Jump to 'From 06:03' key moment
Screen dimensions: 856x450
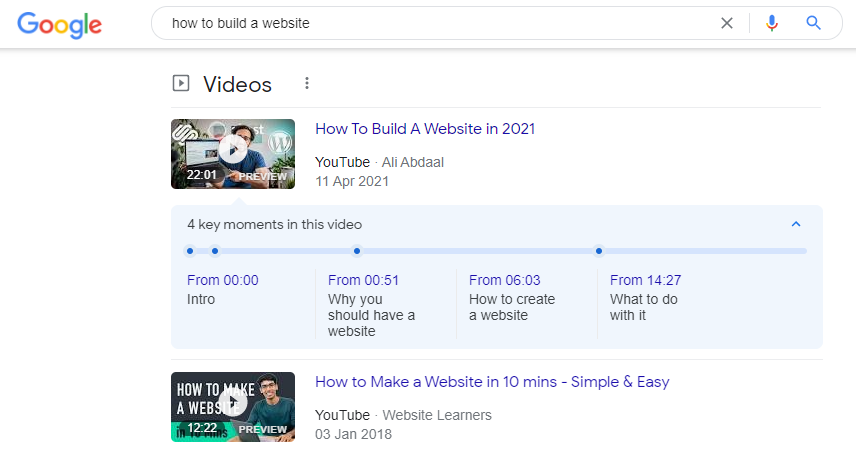[x=504, y=280]
